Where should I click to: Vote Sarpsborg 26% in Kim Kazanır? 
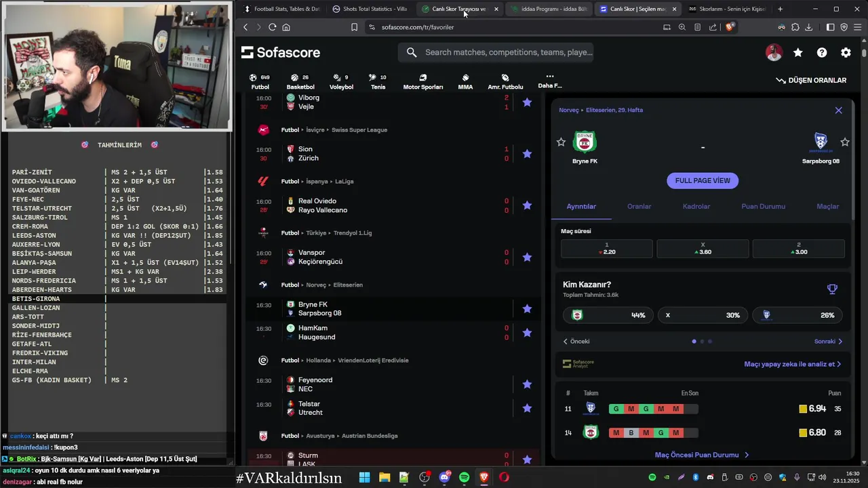tap(797, 315)
